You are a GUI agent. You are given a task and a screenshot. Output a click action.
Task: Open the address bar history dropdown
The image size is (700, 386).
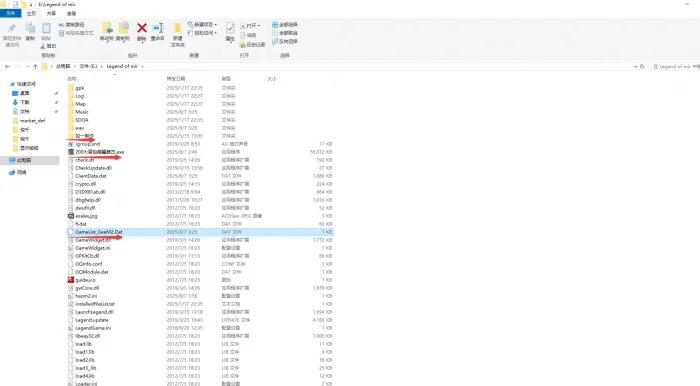[x=635, y=66]
